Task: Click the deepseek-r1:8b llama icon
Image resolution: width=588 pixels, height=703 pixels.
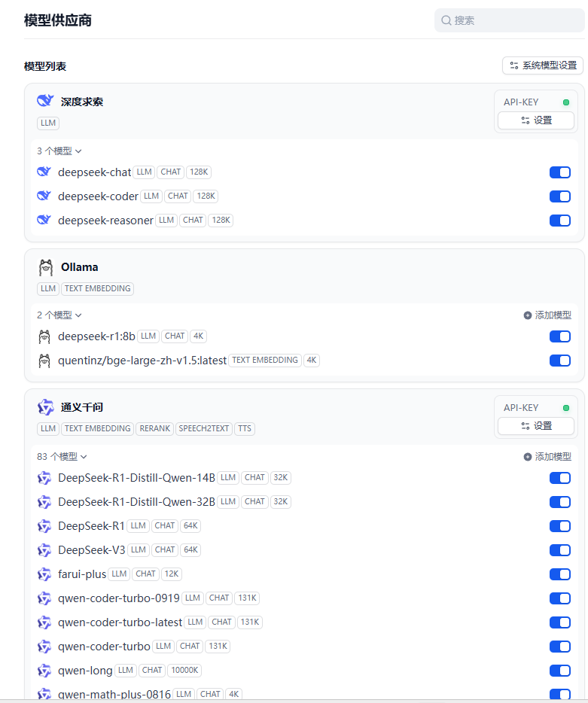Action: pos(44,336)
